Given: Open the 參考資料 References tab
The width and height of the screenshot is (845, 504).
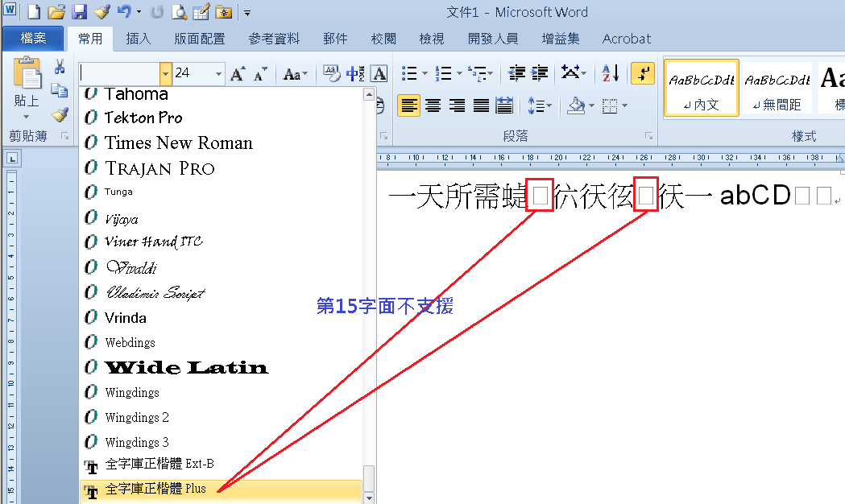Looking at the screenshot, I should pos(274,39).
